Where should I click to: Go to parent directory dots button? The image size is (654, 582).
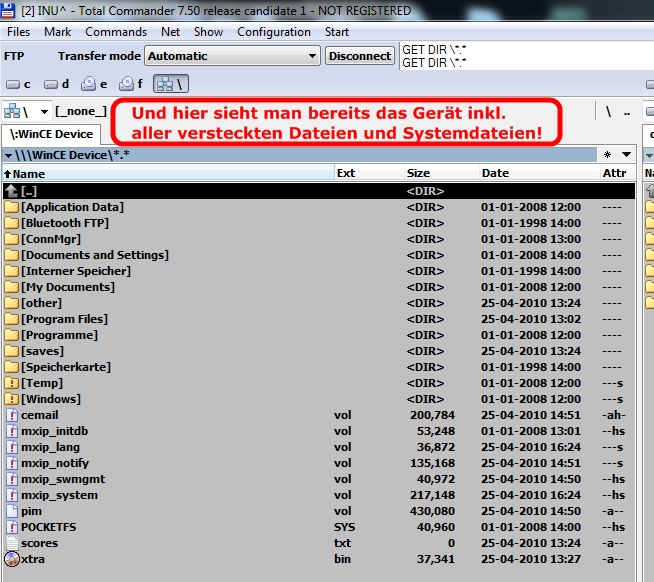[x=626, y=113]
